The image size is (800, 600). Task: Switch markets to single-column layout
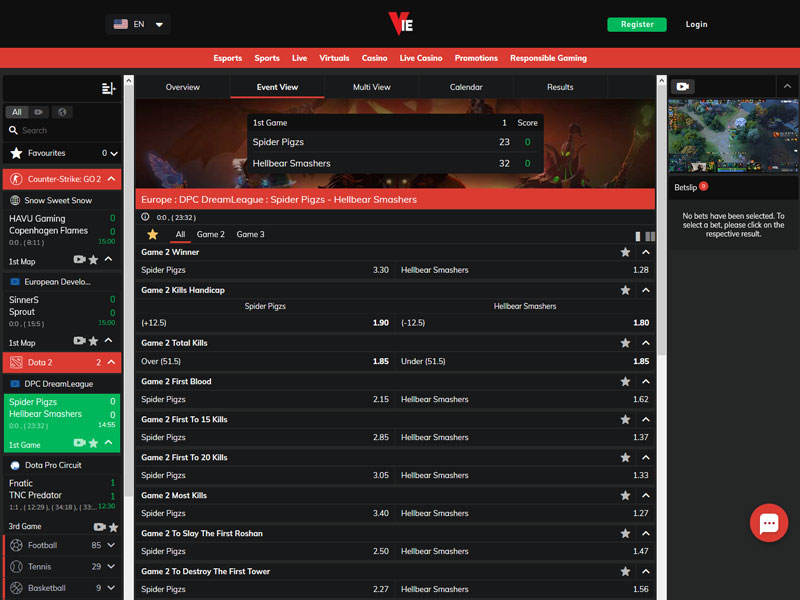pyautogui.click(x=638, y=236)
